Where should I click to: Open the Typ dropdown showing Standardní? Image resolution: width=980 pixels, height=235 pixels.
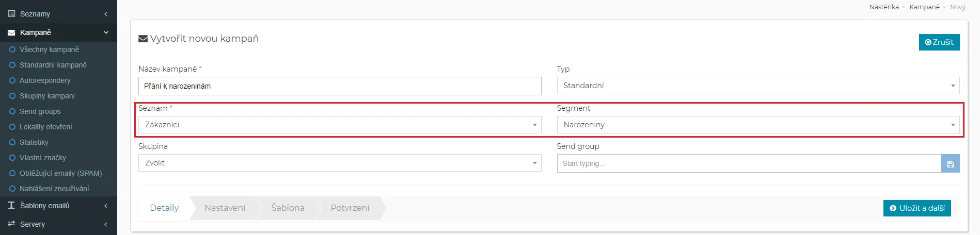757,86
